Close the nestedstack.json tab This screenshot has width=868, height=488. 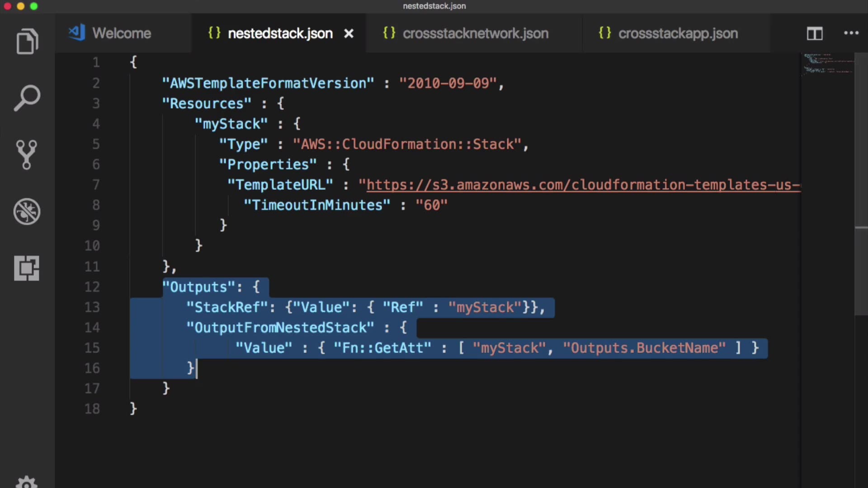tap(349, 34)
